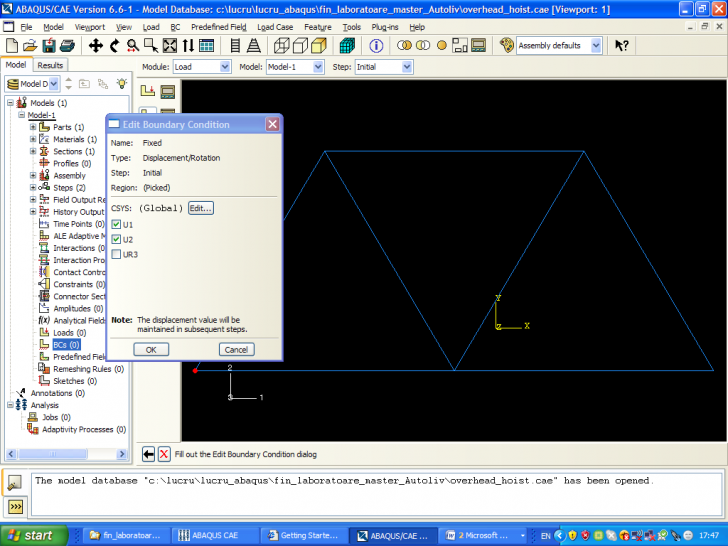Click the context help arrow icon

622,45
